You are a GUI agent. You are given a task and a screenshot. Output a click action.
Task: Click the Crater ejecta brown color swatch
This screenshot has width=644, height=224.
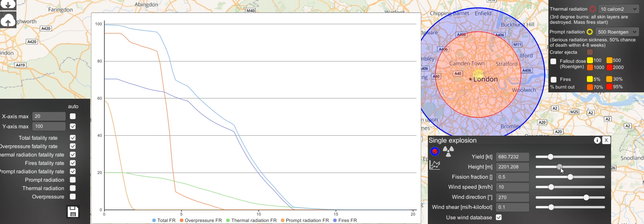(x=590, y=52)
